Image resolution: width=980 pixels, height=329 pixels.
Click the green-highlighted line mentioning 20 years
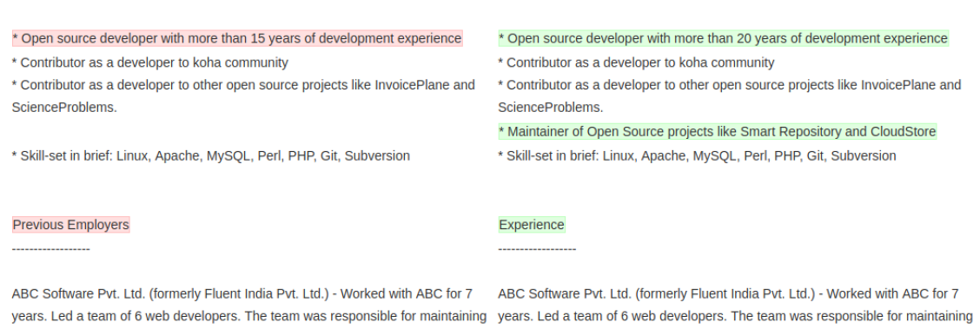pyautogui.click(x=723, y=39)
